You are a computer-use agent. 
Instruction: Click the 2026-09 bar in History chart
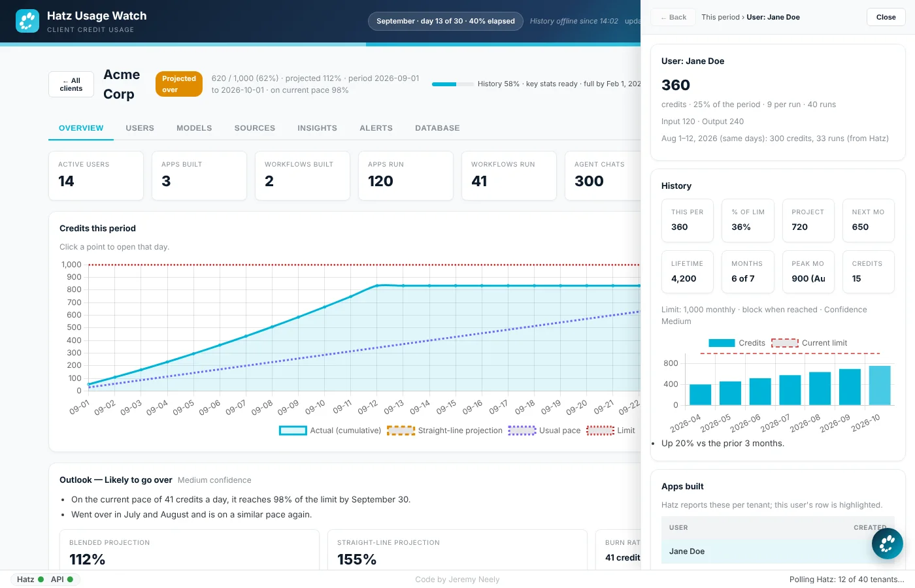tap(850, 387)
